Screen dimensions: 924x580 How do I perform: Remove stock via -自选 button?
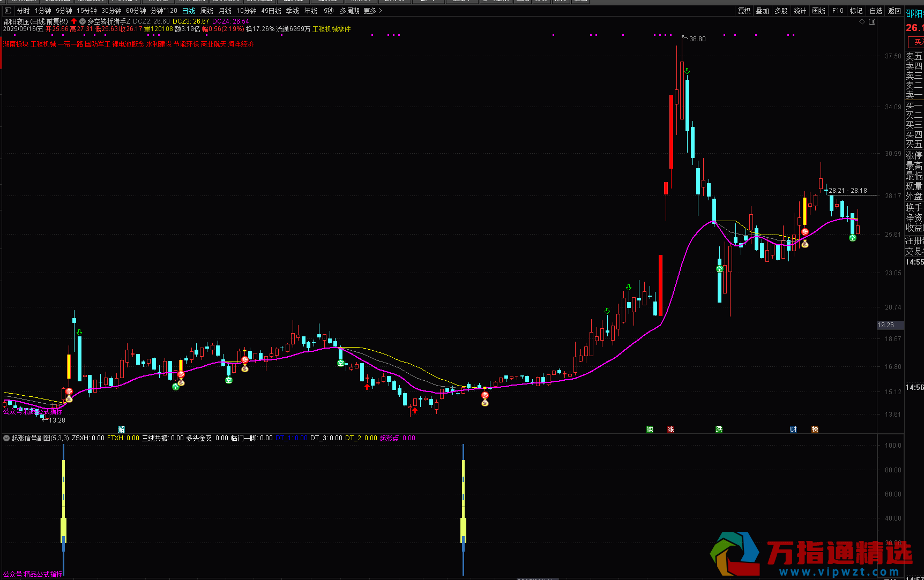pyautogui.click(x=875, y=11)
